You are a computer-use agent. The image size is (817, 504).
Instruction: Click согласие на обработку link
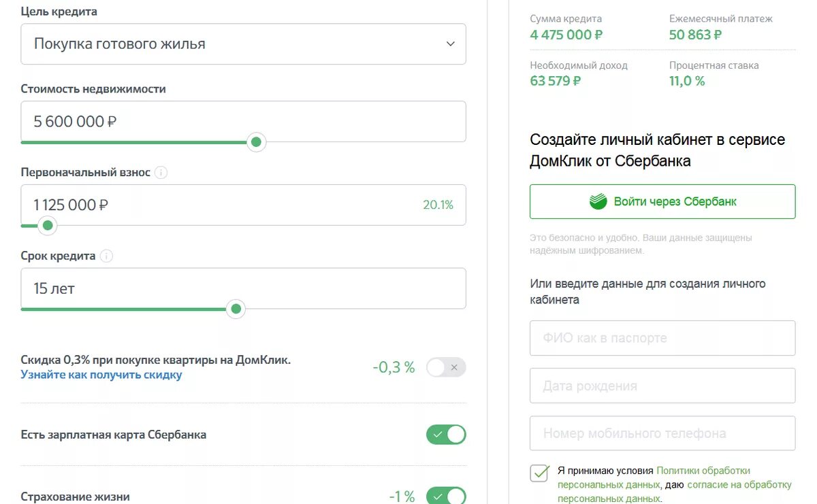pyautogui.click(x=739, y=485)
